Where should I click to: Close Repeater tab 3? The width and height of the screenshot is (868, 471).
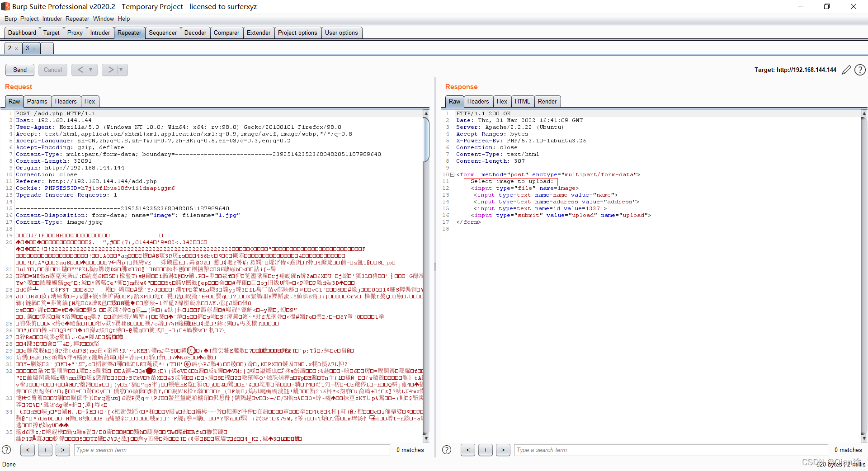coord(34,48)
